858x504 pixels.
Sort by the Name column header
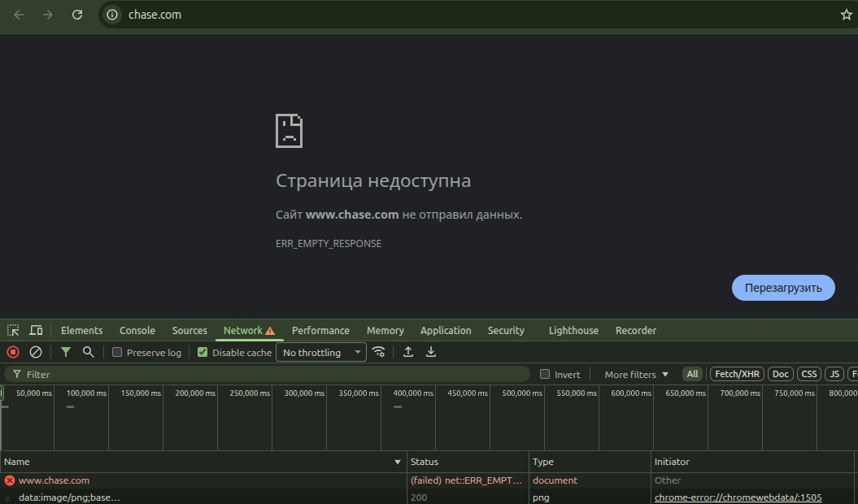[x=203, y=462]
